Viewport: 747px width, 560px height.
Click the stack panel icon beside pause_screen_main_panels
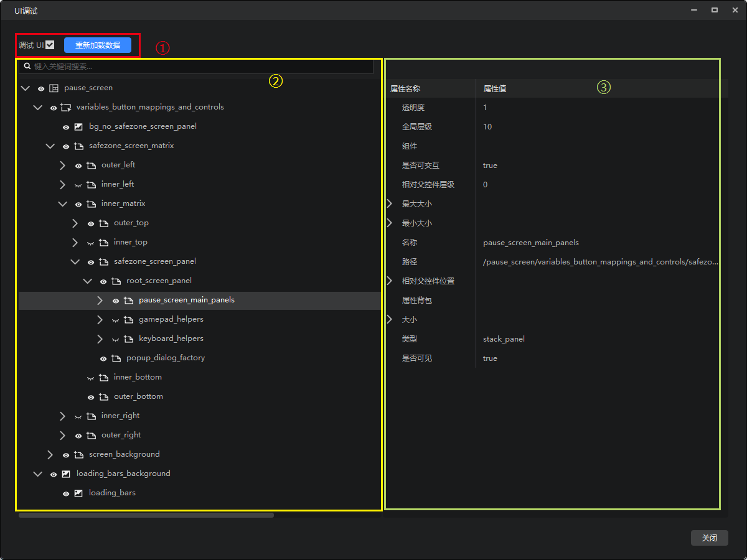point(128,301)
